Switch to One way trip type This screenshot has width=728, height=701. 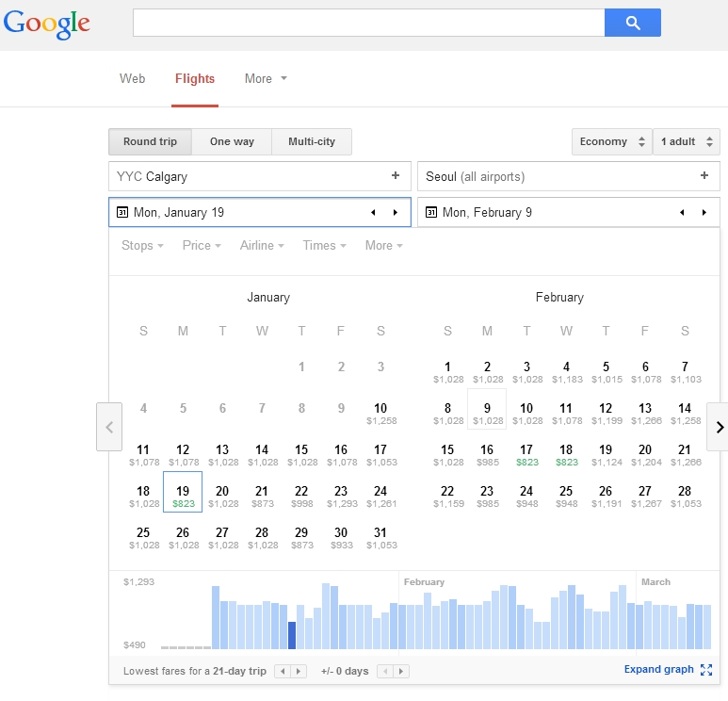[232, 142]
